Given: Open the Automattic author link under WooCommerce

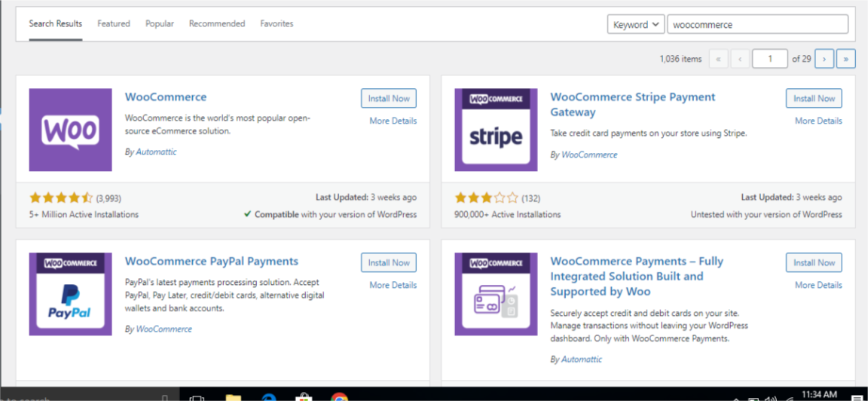Looking at the screenshot, I should (156, 152).
